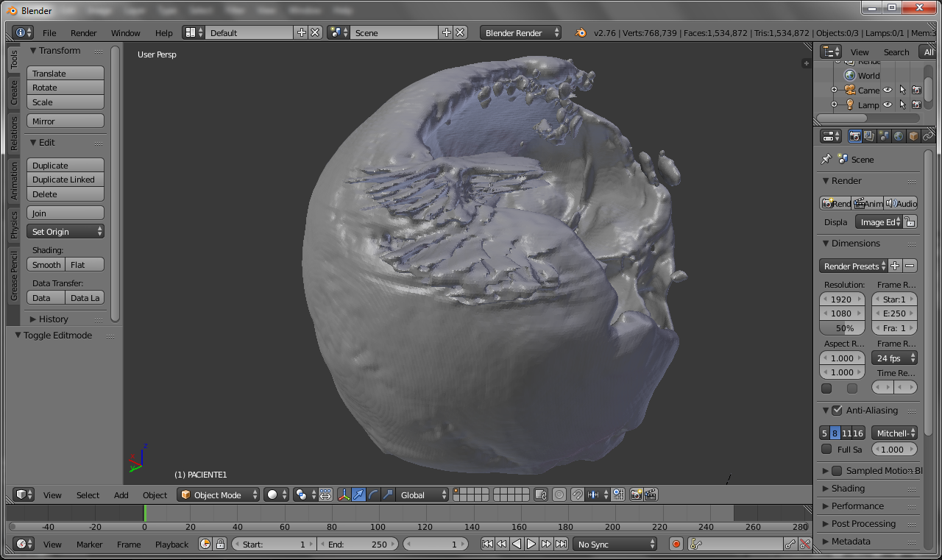Open the Set Origin dropdown
942x560 pixels.
65,232
